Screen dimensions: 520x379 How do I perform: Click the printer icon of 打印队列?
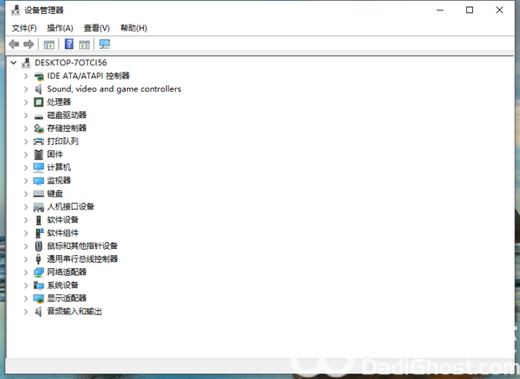(39, 141)
